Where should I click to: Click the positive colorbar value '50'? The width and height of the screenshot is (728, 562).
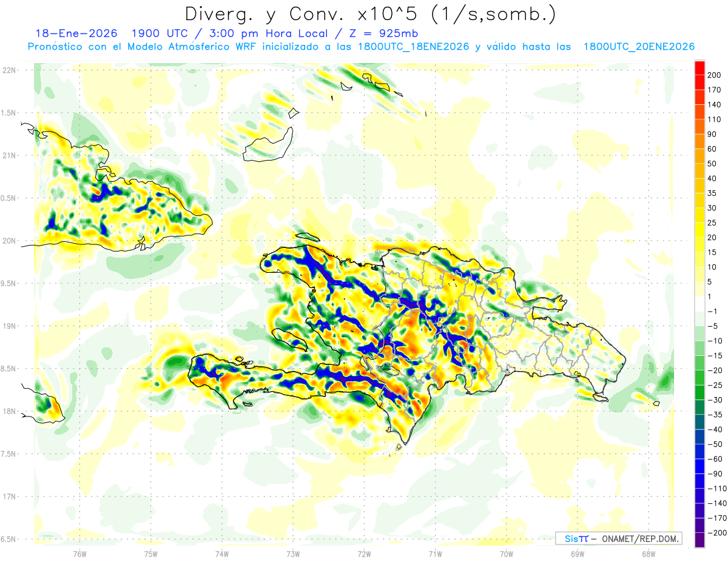tap(712, 164)
